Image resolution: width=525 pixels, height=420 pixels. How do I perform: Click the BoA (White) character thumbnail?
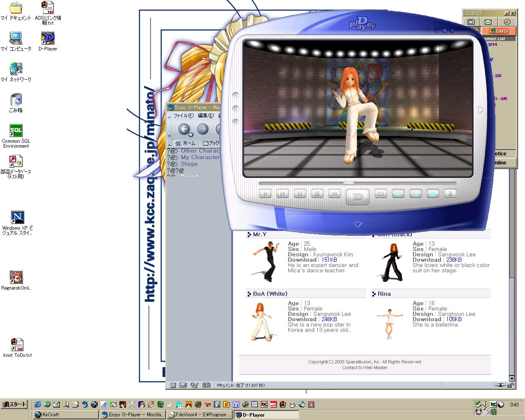point(262,322)
